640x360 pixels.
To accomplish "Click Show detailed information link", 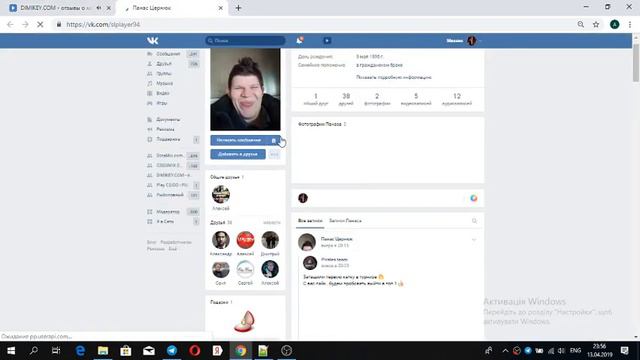I will [393, 77].
